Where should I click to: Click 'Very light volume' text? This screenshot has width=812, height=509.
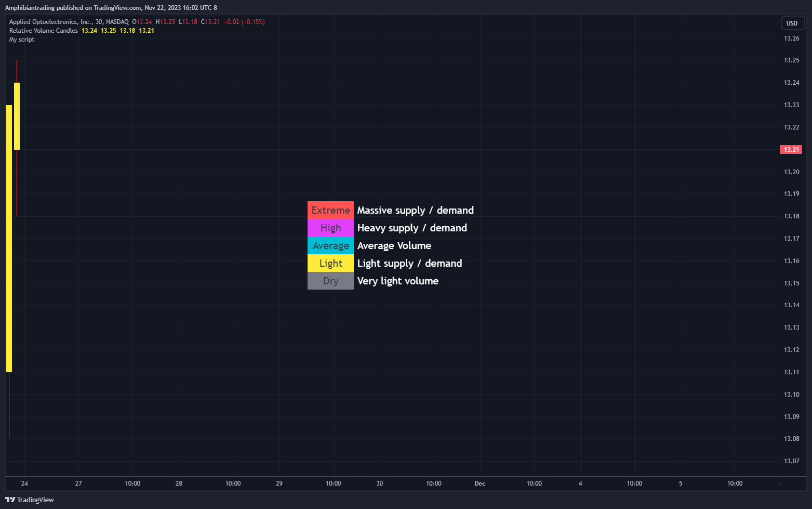(x=397, y=281)
